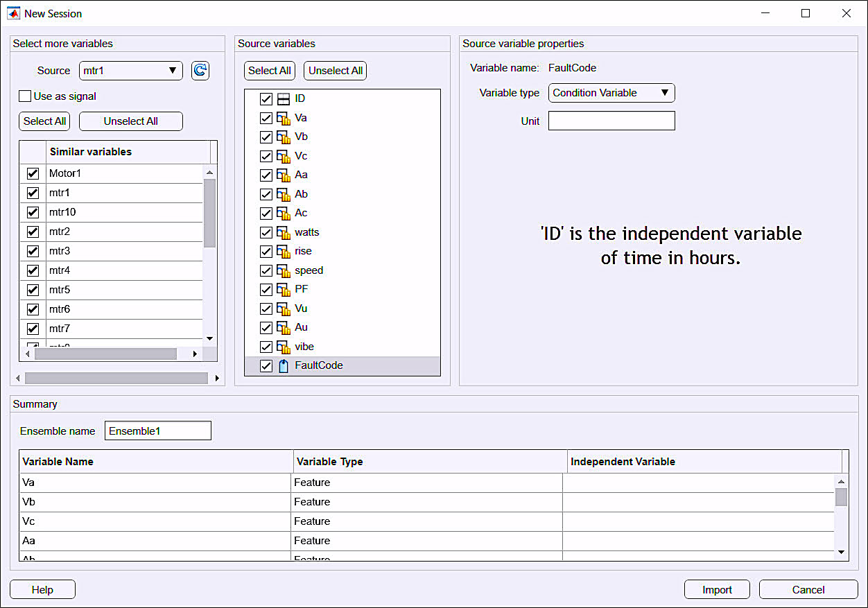This screenshot has width=868, height=608.
Task: Click the Select All button above Similar variables
Action: coord(45,121)
